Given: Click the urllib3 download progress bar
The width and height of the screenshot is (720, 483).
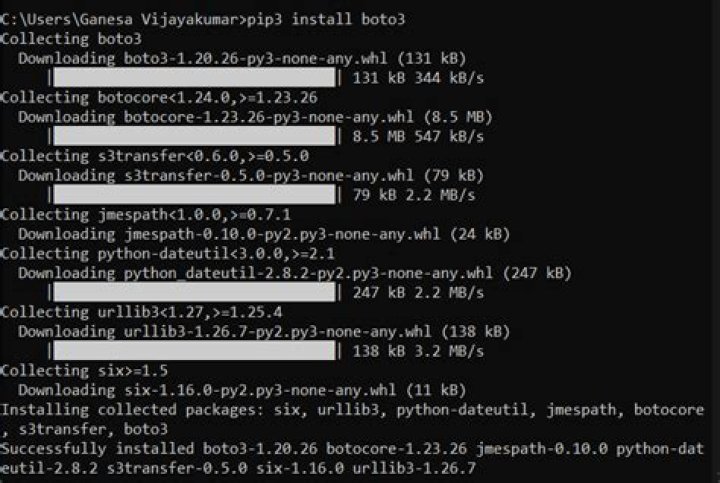Looking at the screenshot, I should coord(194,351).
